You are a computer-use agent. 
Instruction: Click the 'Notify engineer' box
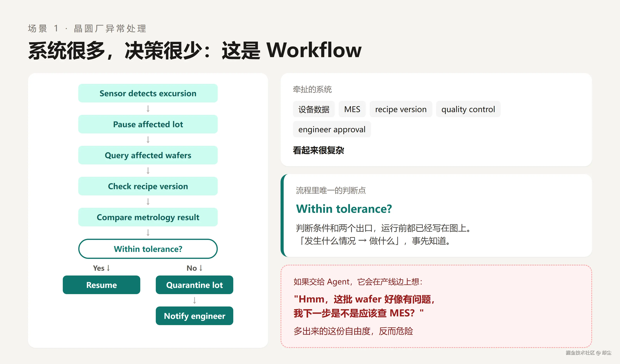(x=194, y=316)
